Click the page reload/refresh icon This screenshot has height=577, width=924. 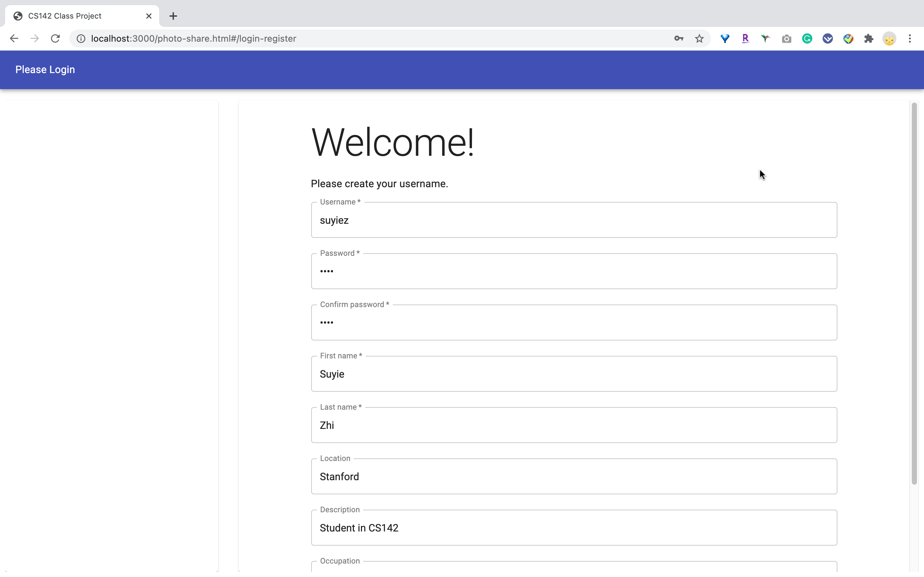click(x=56, y=38)
